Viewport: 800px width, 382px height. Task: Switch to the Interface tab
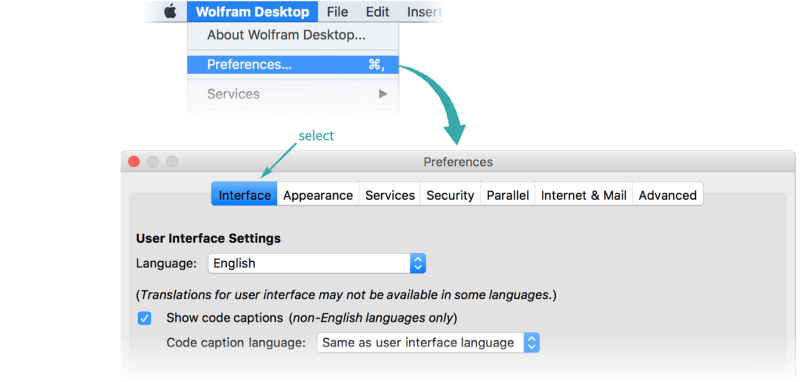point(244,195)
